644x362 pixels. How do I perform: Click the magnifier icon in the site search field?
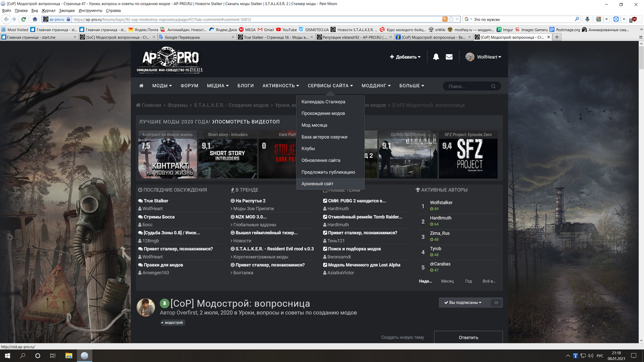point(494,86)
